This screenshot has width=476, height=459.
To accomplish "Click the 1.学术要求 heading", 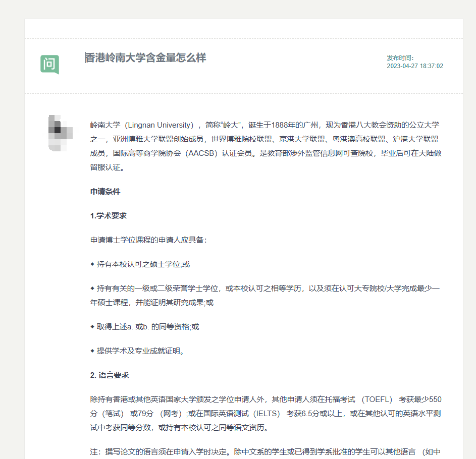I will 109,216.
